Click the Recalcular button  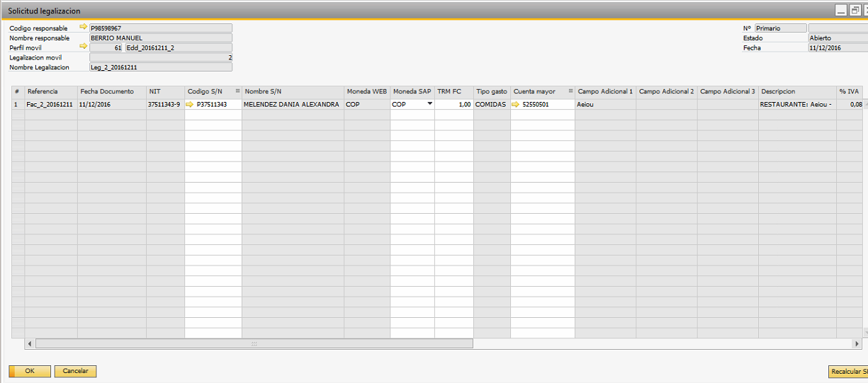coord(847,372)
